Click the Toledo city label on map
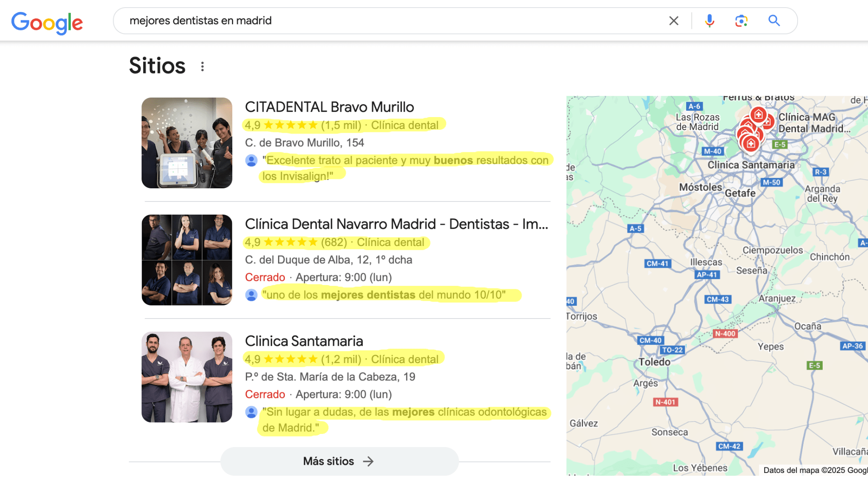Image resolution: width=868 pixels, height=481 pixels. click(x=654, y=362)
